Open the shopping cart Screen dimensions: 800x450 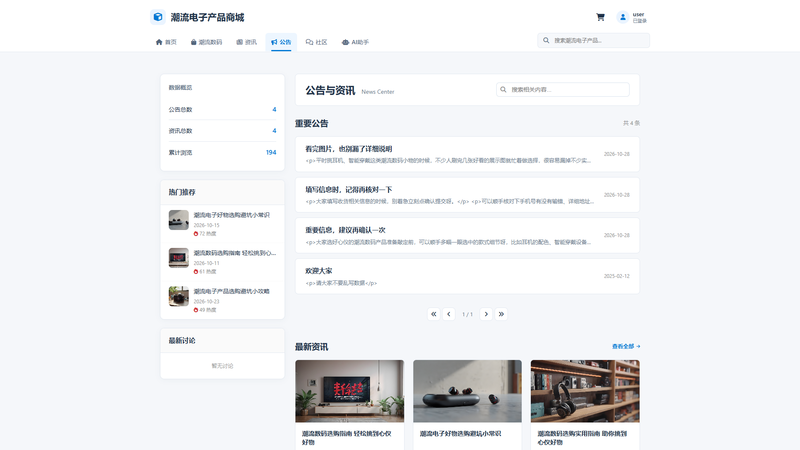pos(601,17)
